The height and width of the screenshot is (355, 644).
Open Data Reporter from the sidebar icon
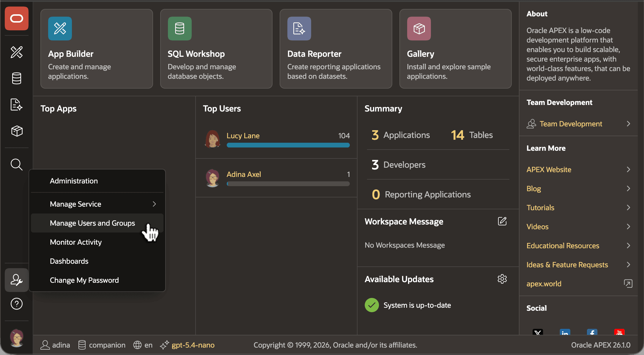pos(17,105)
